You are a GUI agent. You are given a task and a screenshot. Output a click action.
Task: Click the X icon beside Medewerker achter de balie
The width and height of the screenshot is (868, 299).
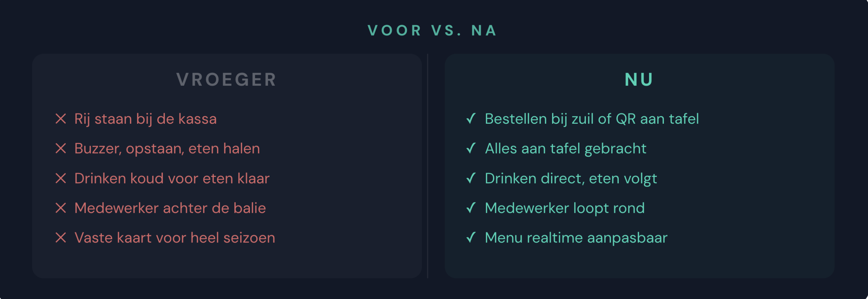coord(61,208)
